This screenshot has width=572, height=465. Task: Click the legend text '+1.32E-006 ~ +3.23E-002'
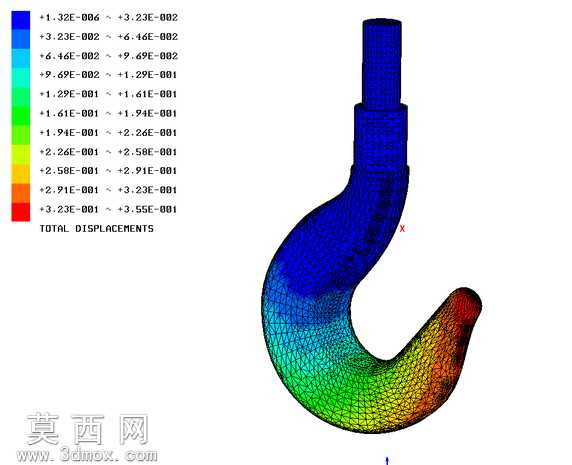click(109, 18)
